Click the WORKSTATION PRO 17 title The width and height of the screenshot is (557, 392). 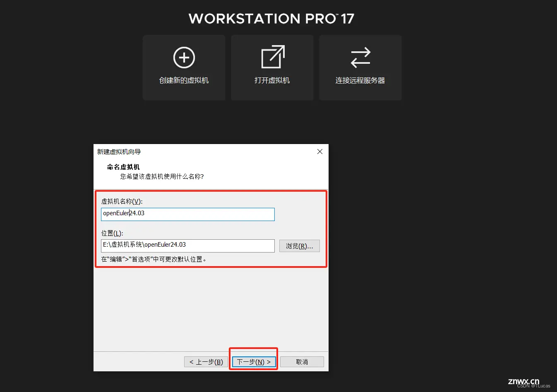pos(271,19)
